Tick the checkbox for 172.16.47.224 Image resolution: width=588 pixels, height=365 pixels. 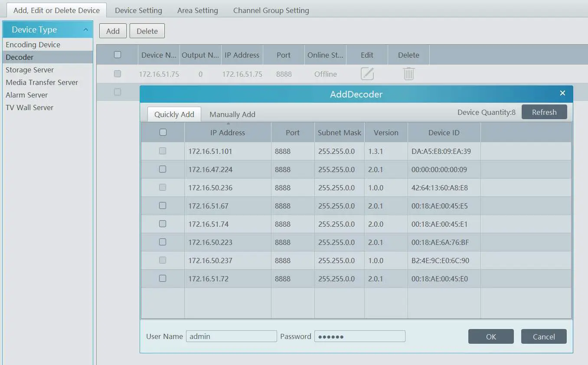[163, 169]
